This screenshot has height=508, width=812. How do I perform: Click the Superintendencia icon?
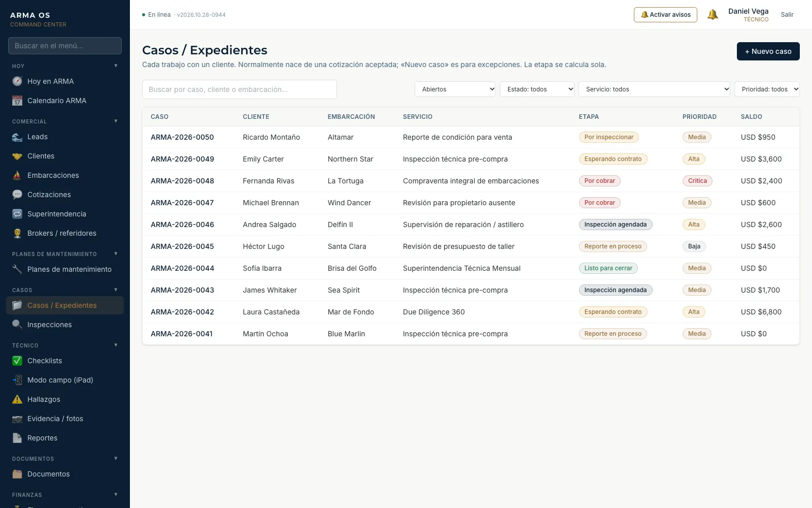pyautogui.click(x=17, y=214)
